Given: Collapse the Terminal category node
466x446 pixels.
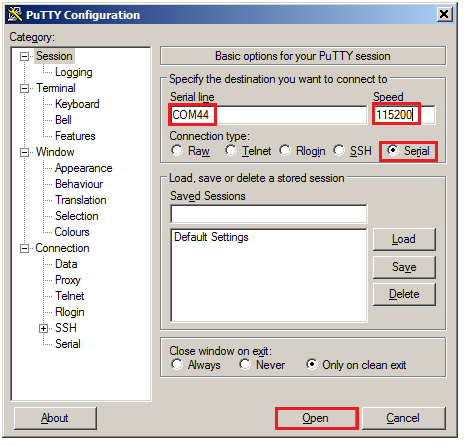Looking at the screenshot, I should pyautogui.click(x=24, y=88).
